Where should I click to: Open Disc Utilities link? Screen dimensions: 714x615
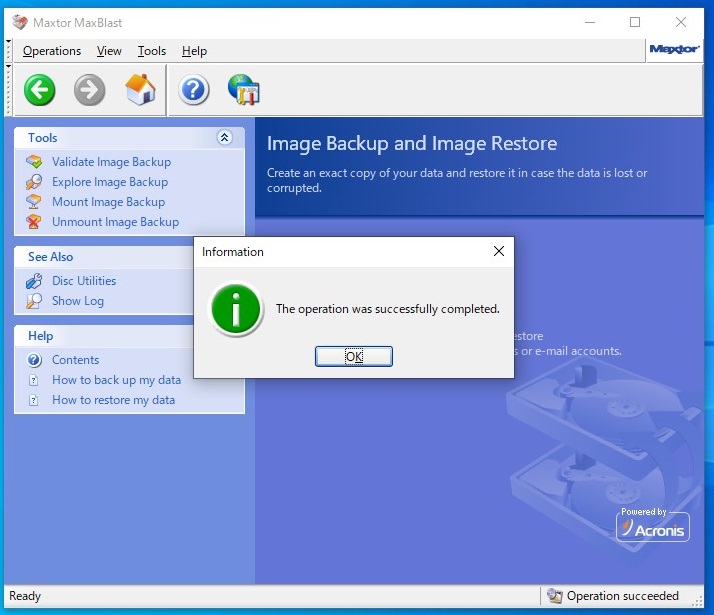(84, 281)
